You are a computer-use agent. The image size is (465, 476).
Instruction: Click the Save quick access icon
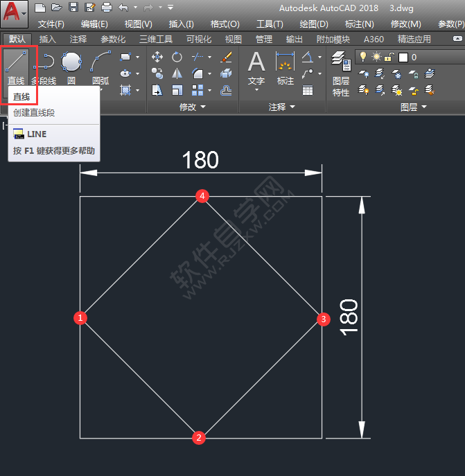pos(73,7)
